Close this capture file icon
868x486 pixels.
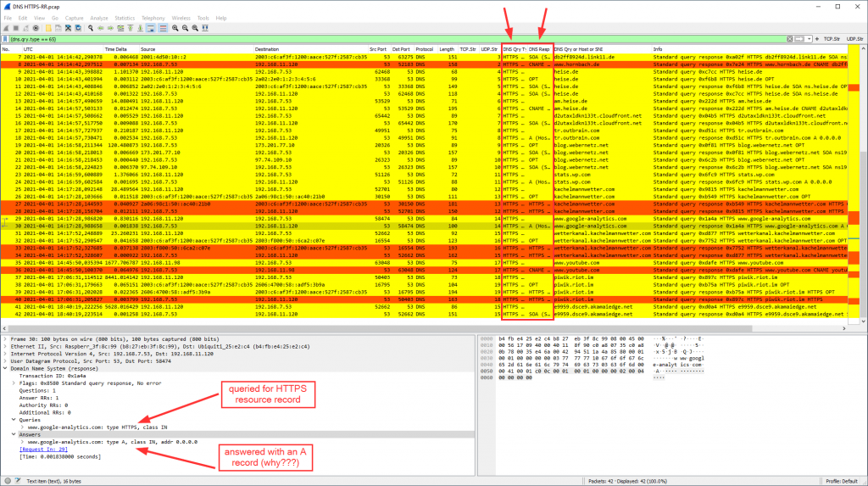click(68, 28)
